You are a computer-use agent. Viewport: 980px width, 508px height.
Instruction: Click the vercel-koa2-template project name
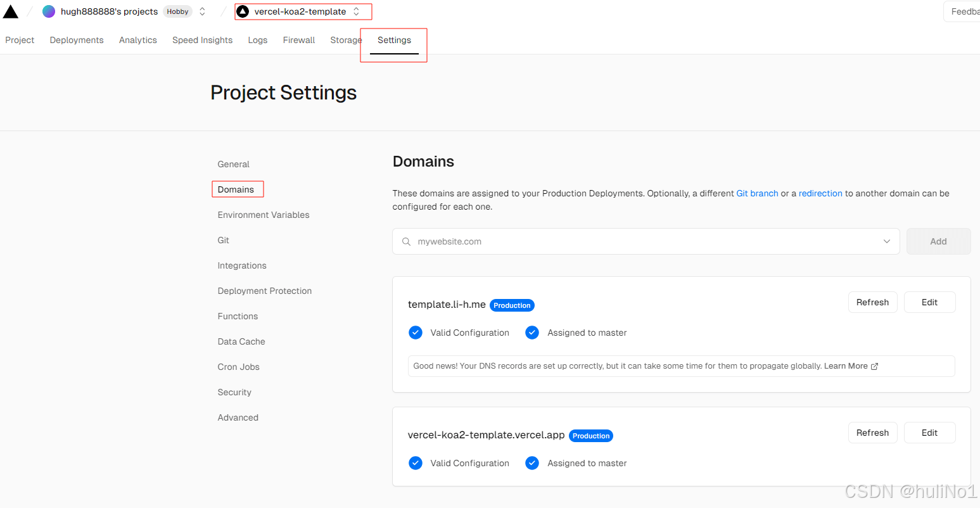pyautogui.click(x=300, y=11)
